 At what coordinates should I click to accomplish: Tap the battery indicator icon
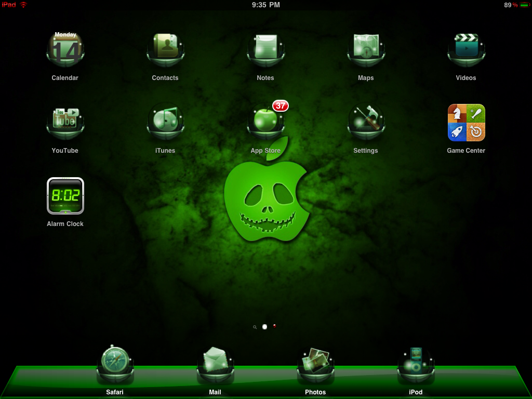pos(525,5)
